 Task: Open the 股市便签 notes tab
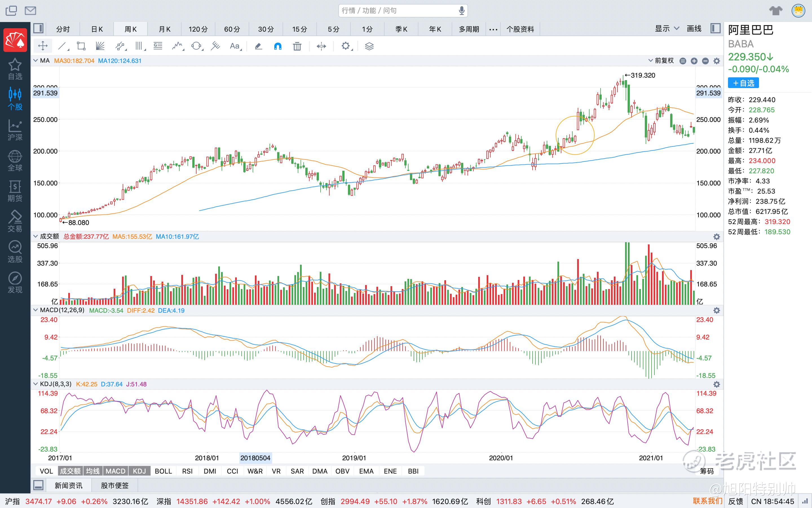coord(115,485)
